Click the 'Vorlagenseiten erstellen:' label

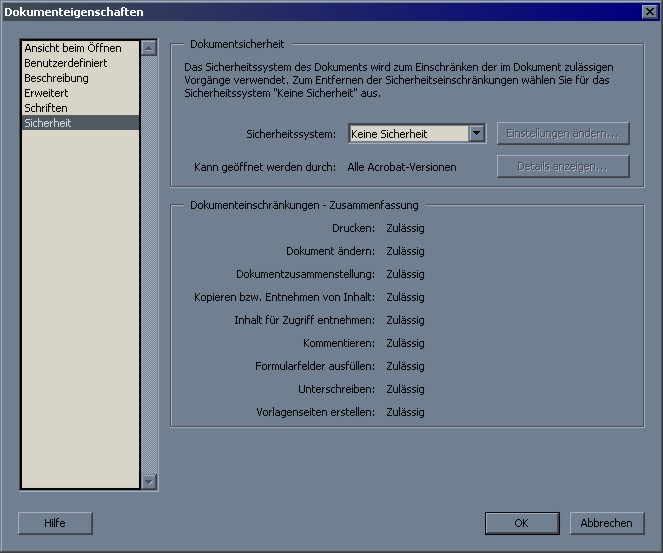[315, 412]
